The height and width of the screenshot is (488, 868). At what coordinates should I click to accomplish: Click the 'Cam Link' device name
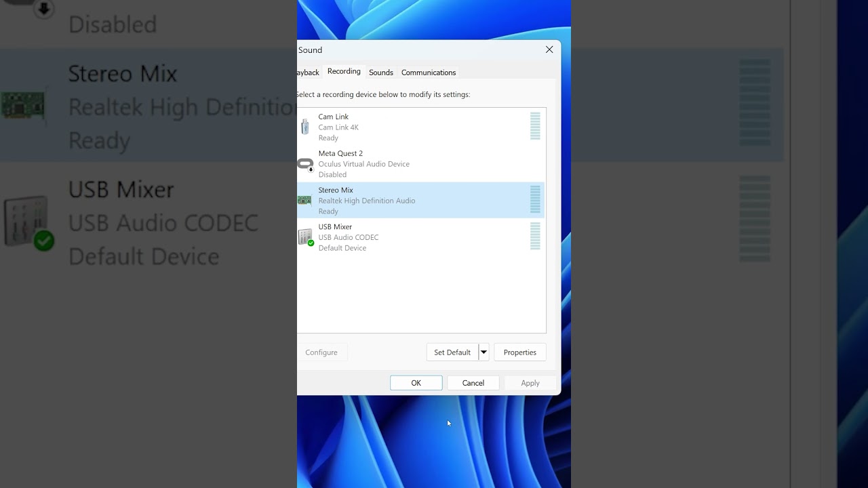[x=334, y=117]
